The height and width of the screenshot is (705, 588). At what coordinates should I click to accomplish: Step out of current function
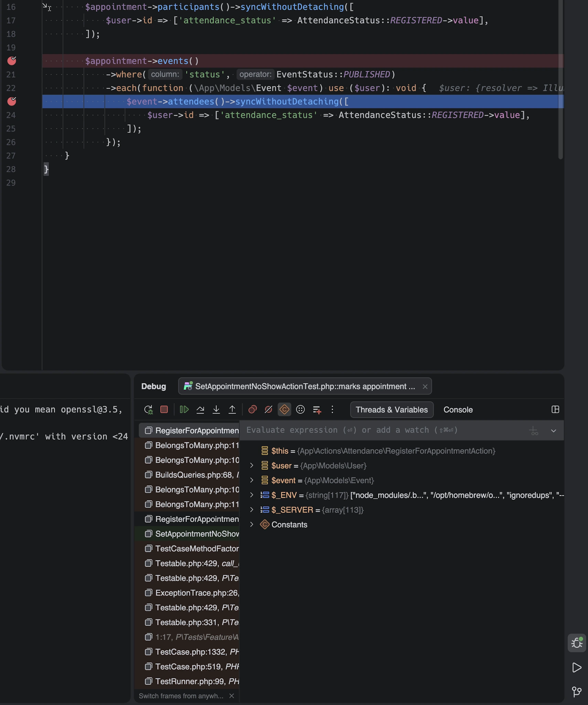tap(232, 410)
